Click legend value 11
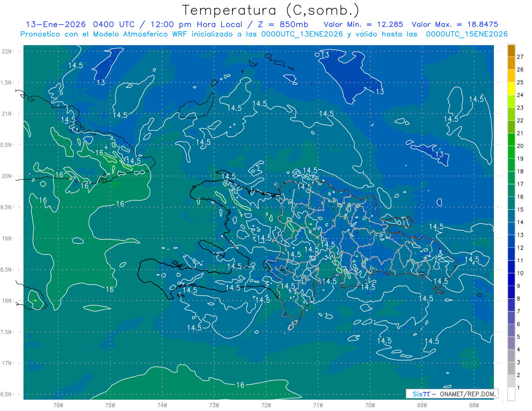 [520, 261]
